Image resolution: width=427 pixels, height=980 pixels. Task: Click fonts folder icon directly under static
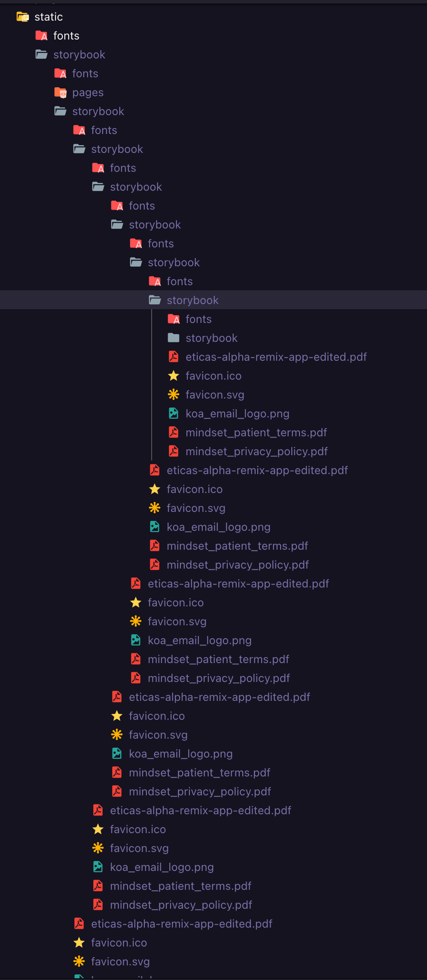[41, 36]
